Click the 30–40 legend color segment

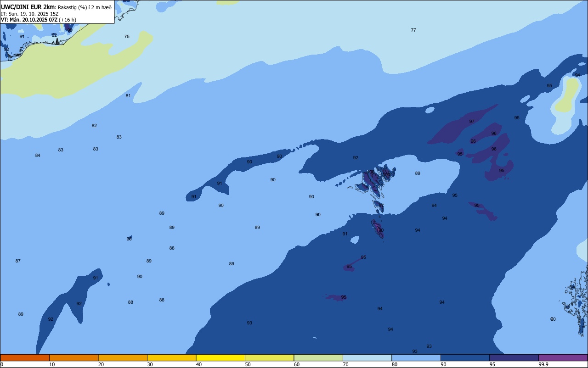(171, 357)
